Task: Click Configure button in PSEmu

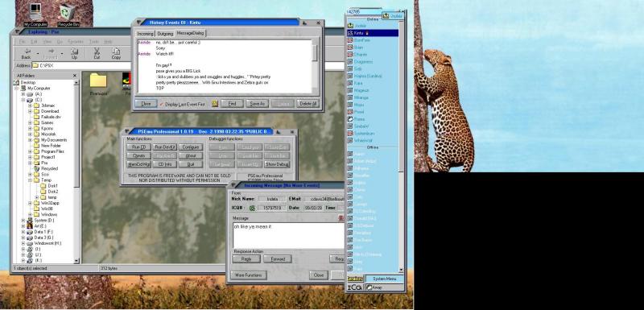Action: point(191,147)
